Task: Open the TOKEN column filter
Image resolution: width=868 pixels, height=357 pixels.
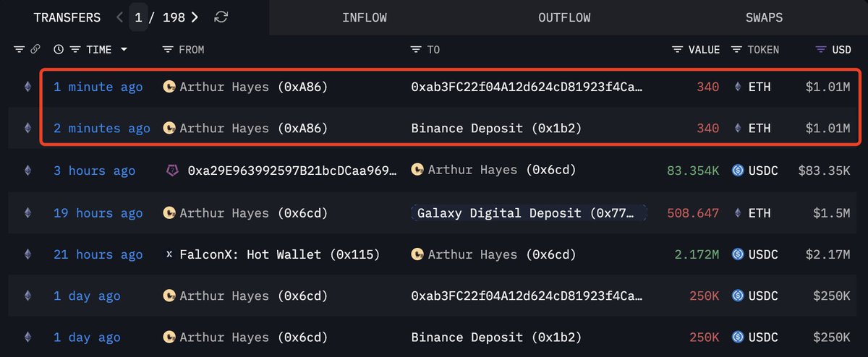Action: (x=736, y=50)
